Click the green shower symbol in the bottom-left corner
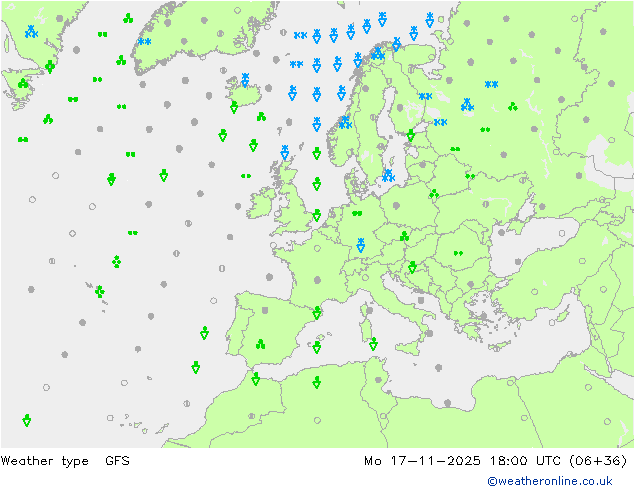This screenshot has height=490, width=634. pyautogui.click(x=27, y=420)
